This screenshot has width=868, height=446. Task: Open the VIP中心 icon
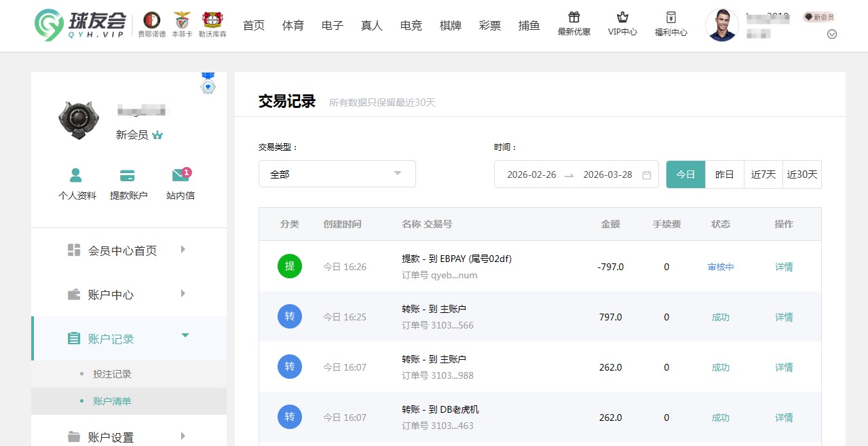click(x=622, y=25)
